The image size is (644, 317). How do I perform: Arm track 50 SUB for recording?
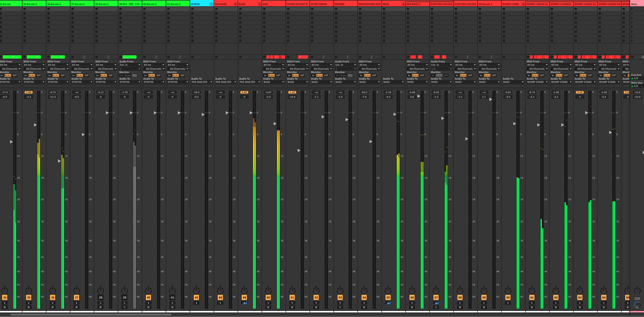click(268, 307)
